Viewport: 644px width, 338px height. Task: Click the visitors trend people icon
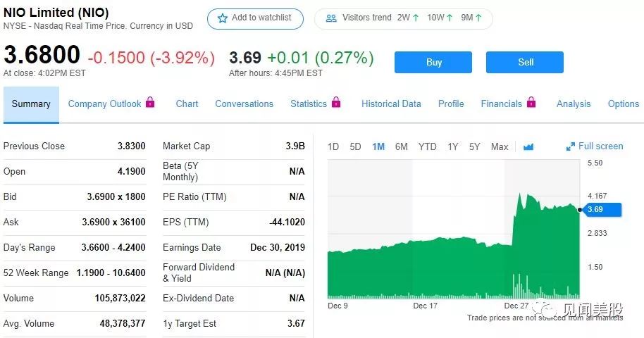pyautogui.click(x=331, y=18)
